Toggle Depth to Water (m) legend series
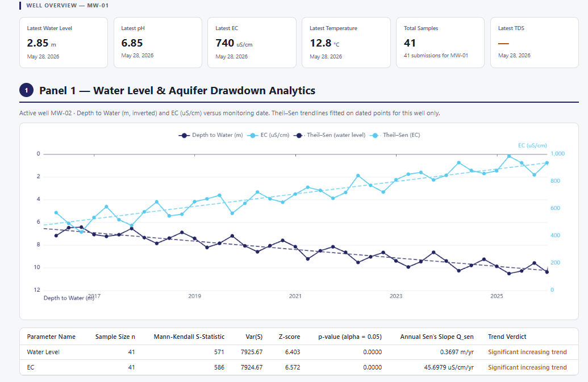The image size is (588, 382). tap(211, 135)
